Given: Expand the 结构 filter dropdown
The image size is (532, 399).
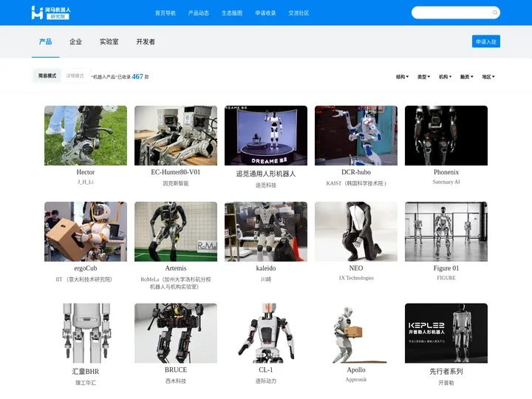Looking at the screenshot, I should 402,77.
